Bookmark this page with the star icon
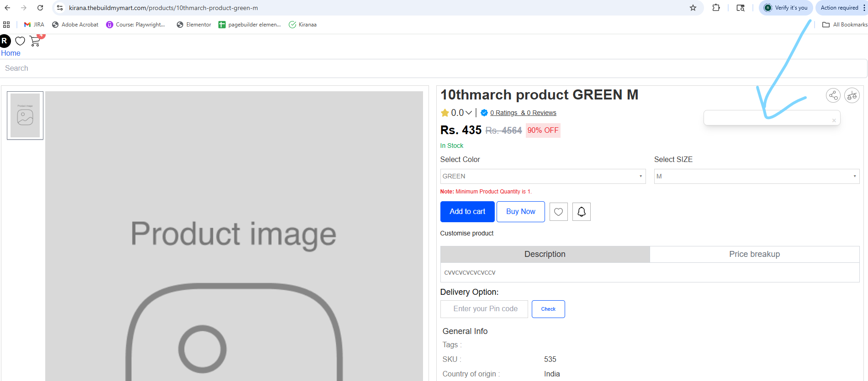 coord(693,8)
